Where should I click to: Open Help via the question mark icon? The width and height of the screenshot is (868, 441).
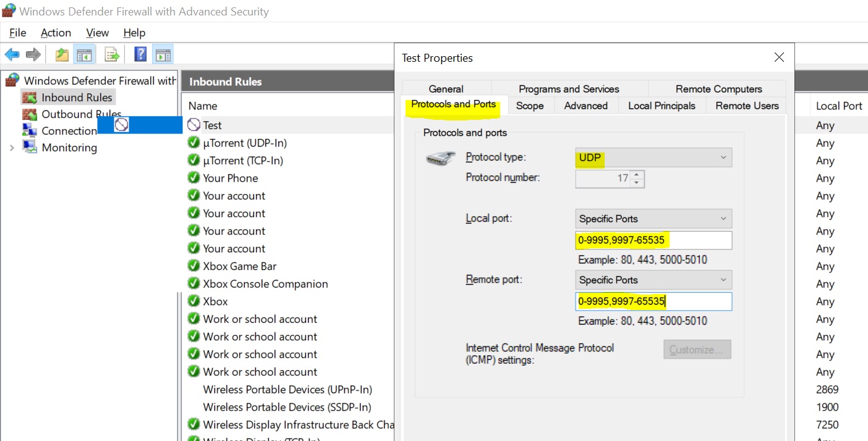[140, 54]
